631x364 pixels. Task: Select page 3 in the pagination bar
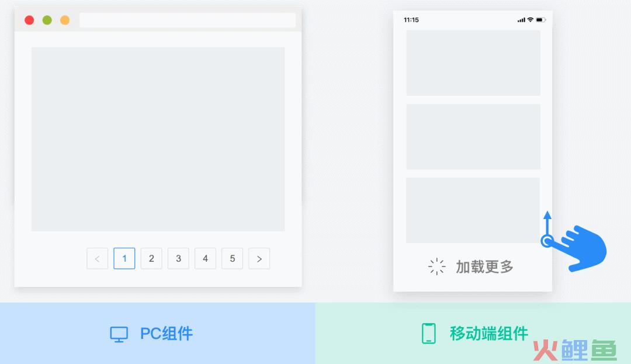click(178, 258)
